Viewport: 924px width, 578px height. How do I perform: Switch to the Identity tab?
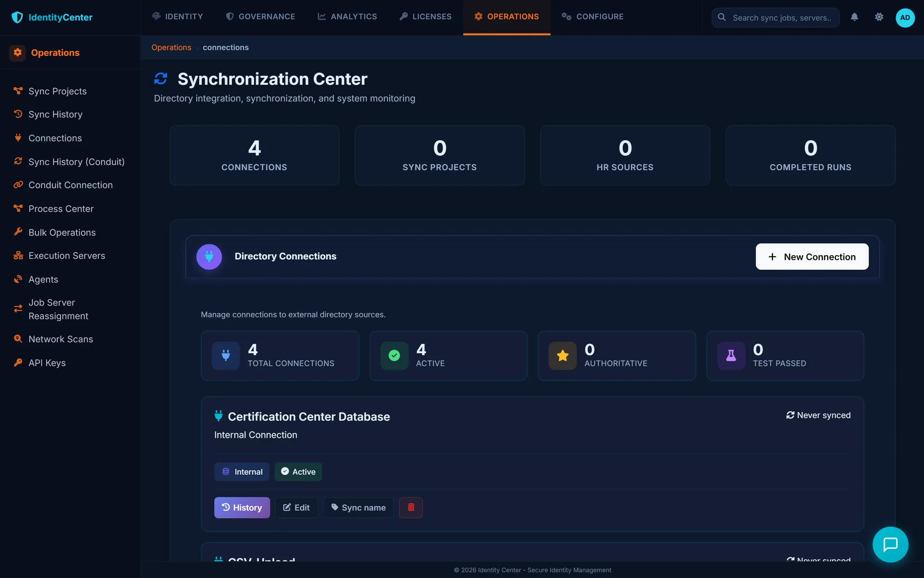(x=177, y=17)
